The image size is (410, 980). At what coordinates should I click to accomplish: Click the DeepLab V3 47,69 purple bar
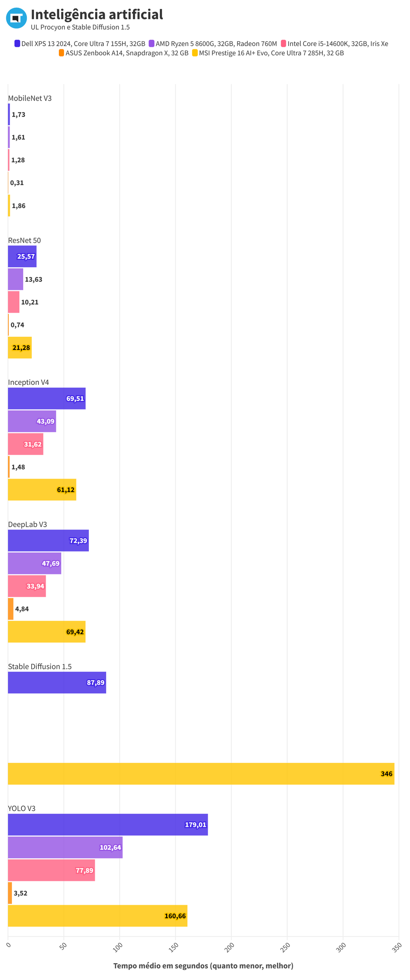coord(34,563)
